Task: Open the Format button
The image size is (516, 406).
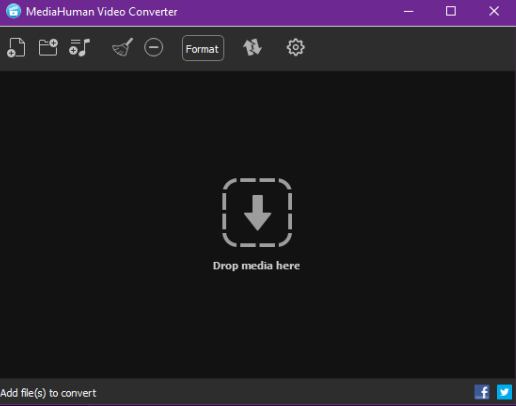Action: click(203, 48)
